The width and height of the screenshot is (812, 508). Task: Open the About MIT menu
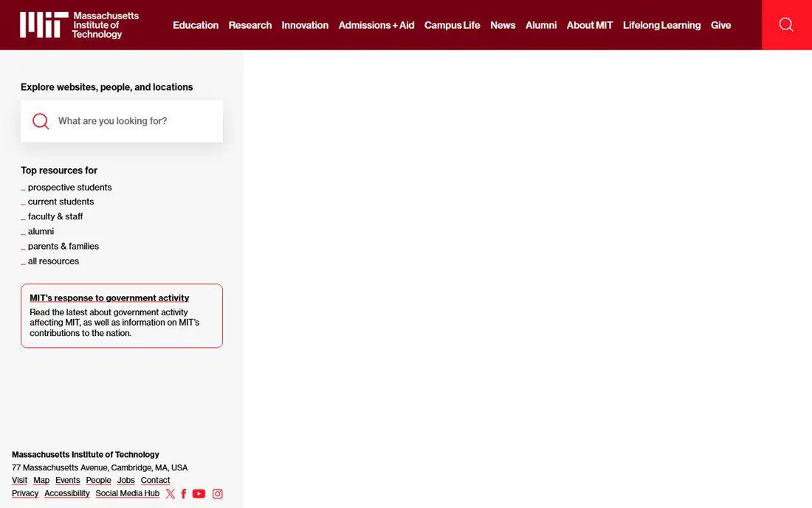(590, 25)
